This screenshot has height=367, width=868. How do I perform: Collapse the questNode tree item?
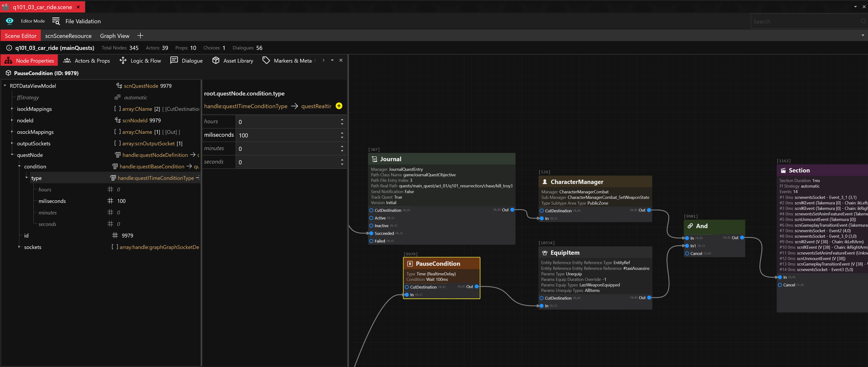point(12,155)
